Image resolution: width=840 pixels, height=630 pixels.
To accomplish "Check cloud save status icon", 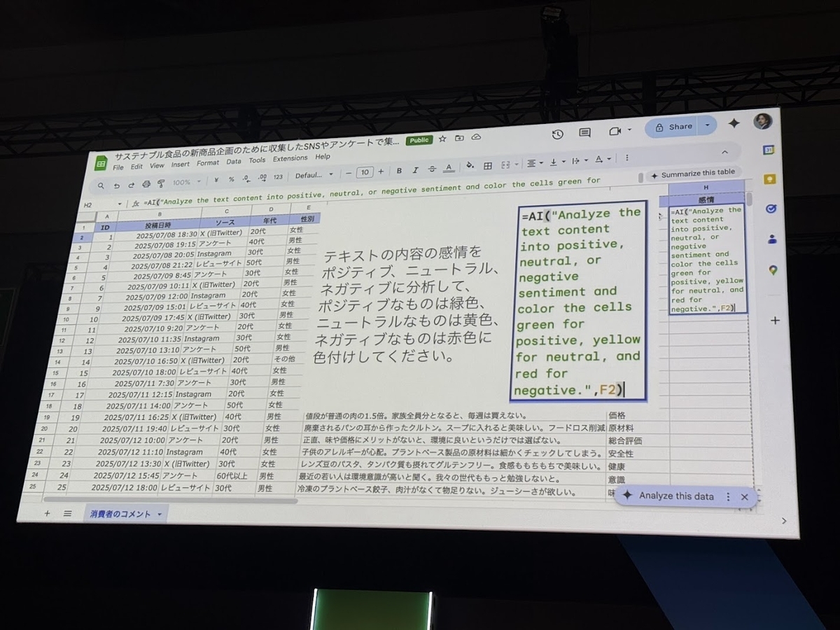I will click(476, 137).
